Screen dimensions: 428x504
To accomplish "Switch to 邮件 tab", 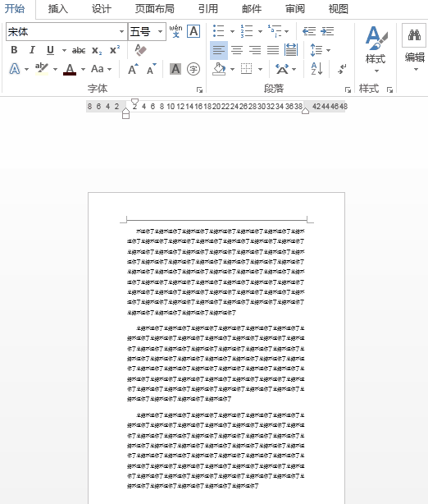I will 252,9.
